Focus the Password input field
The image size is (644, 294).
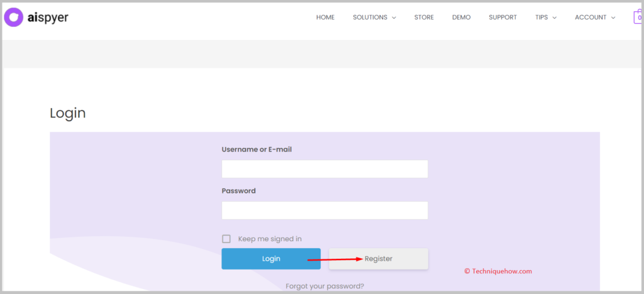coord(325,210)
